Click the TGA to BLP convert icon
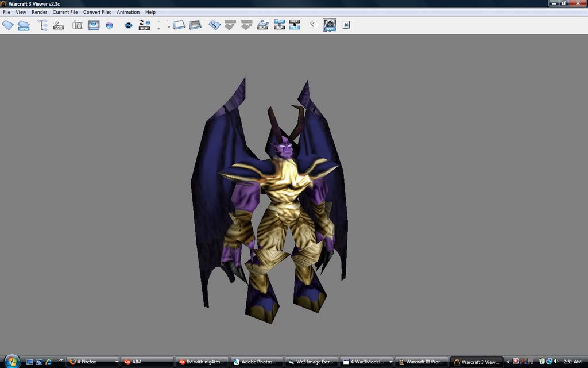588x368 pixels. pos(279,25)
